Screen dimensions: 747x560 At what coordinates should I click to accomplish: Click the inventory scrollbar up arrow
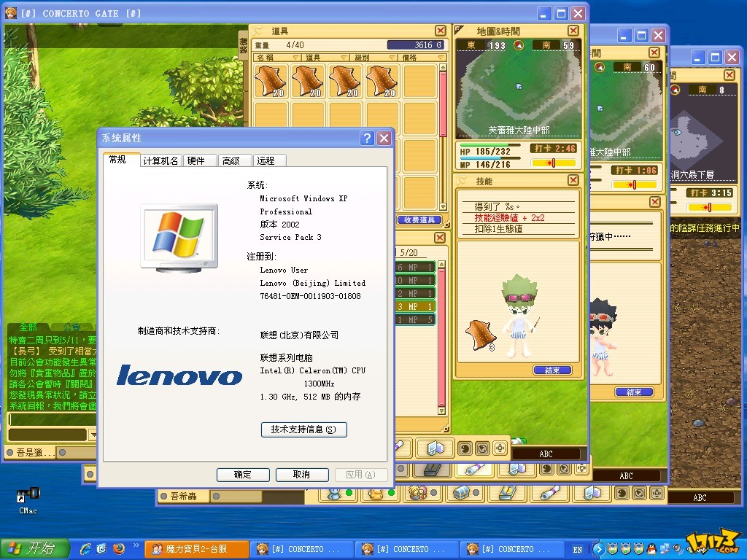pos(443,68)
